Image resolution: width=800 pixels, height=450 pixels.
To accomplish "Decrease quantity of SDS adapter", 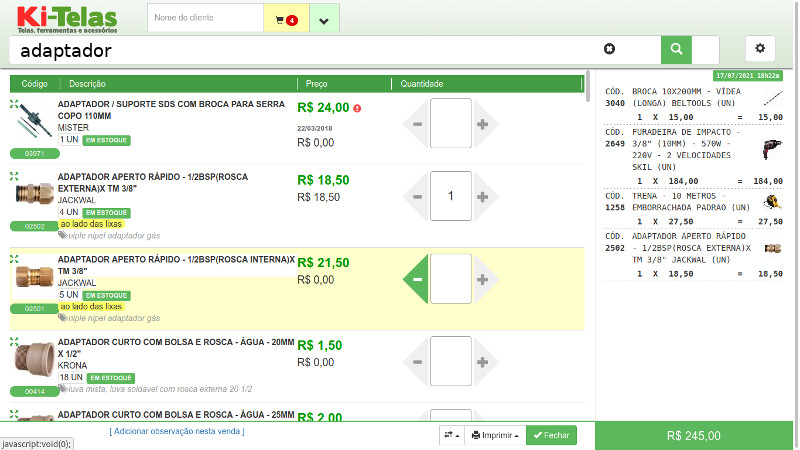I will pos(416,124).
